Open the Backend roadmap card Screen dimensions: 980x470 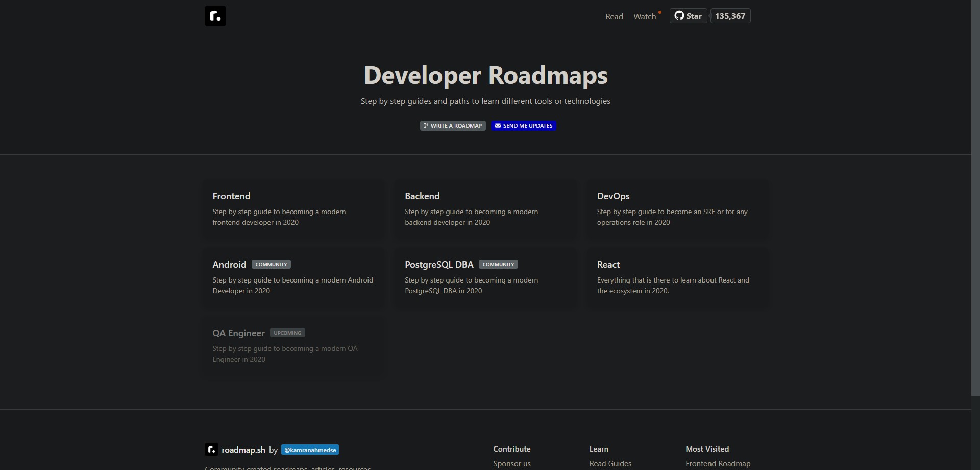[485, 208]
